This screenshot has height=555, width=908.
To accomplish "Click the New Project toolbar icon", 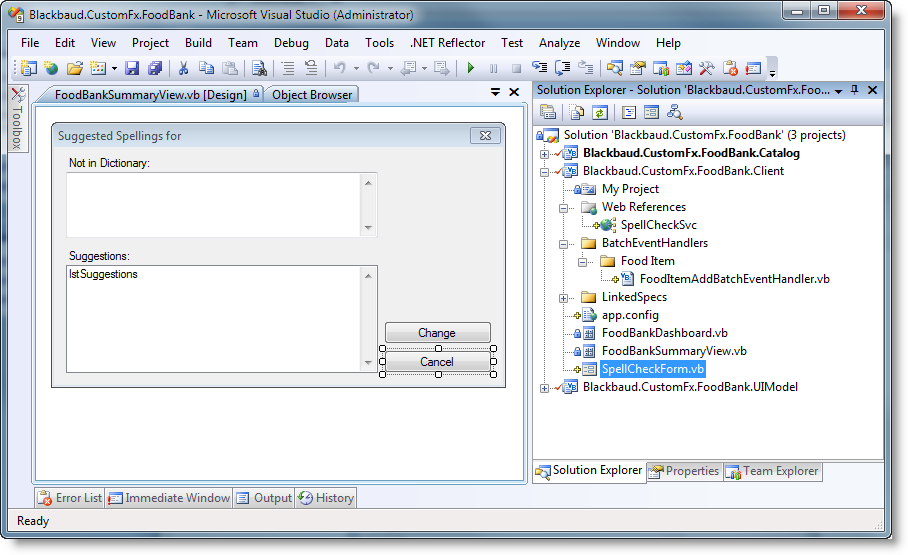I will (28, 68).
